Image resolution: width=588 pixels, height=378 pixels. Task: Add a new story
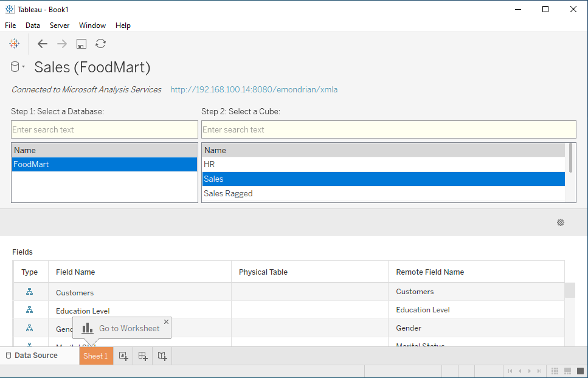click(162, 356)
